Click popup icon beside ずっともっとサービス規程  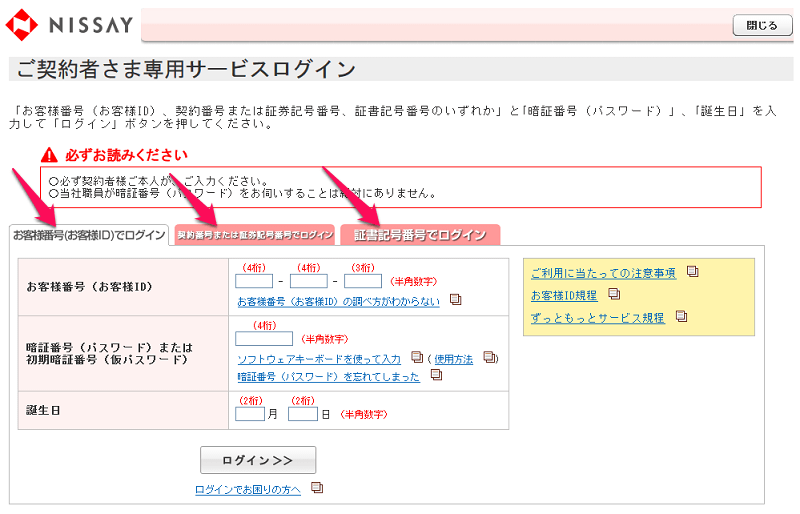click(x=682, y=316)
